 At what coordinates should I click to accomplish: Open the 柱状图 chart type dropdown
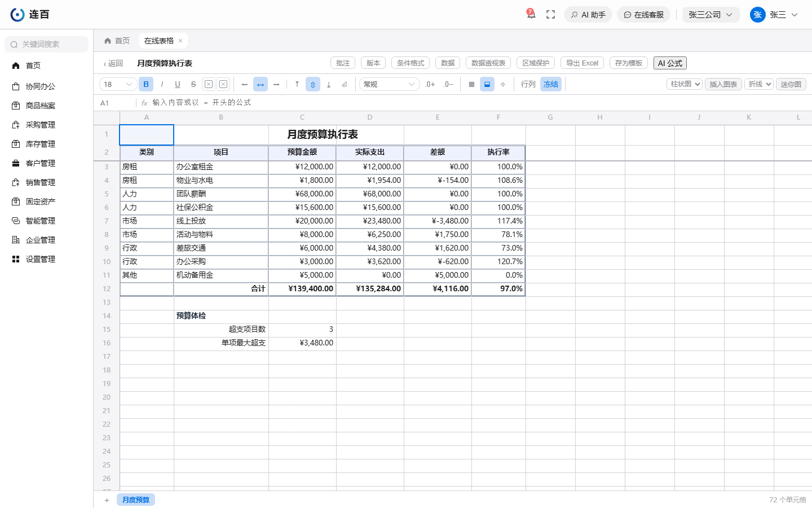tap(685, 84)
